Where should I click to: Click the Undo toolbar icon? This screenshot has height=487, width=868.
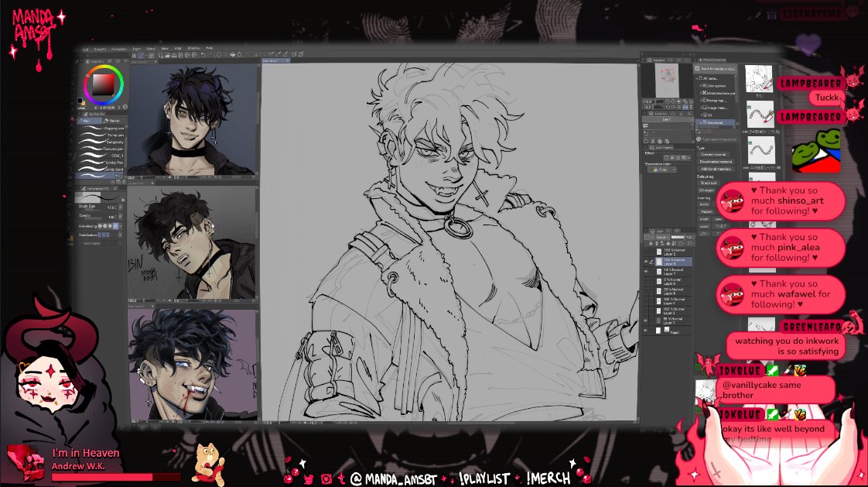pos(203,55)
